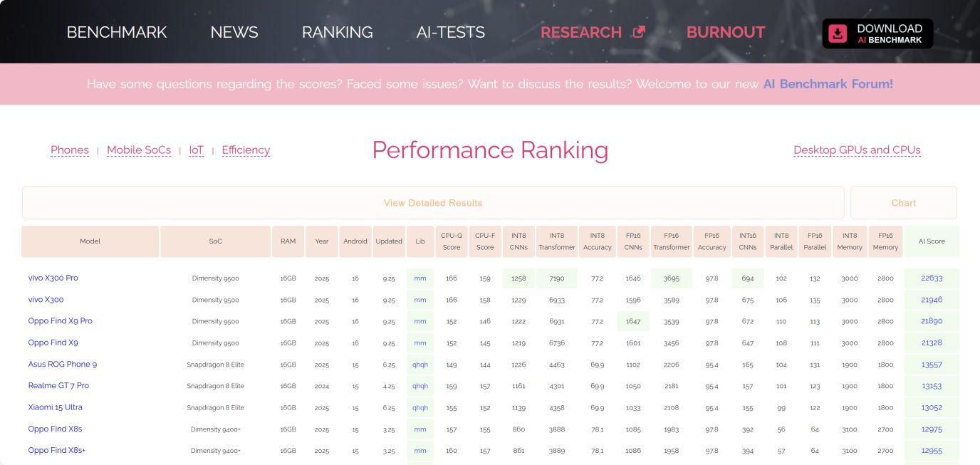Visit the AI Benchmark Forum link

828,84
